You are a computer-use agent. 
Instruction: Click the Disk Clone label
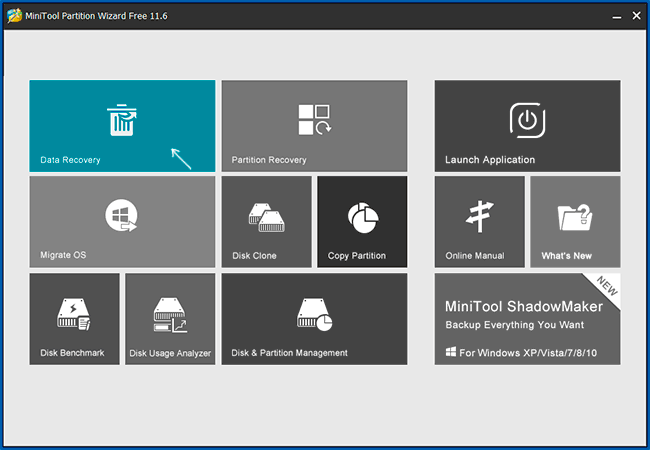click(x=254, y=256)
